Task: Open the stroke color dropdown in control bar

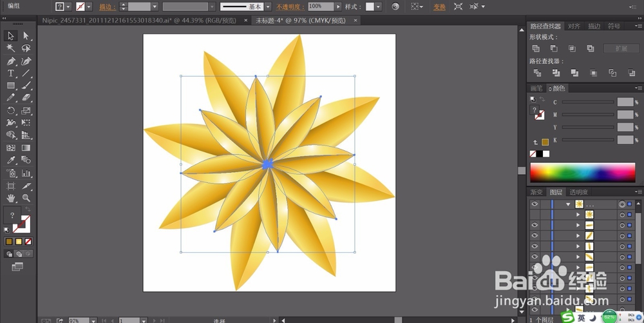Action: 89,6
